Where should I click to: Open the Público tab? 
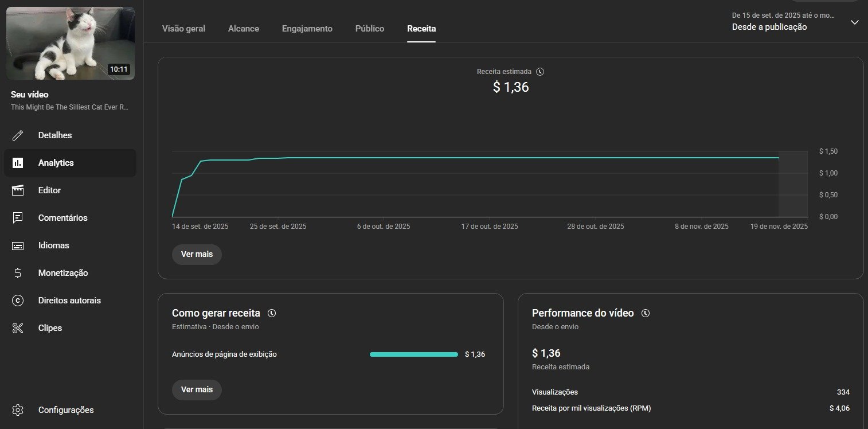tap(370, 29)
